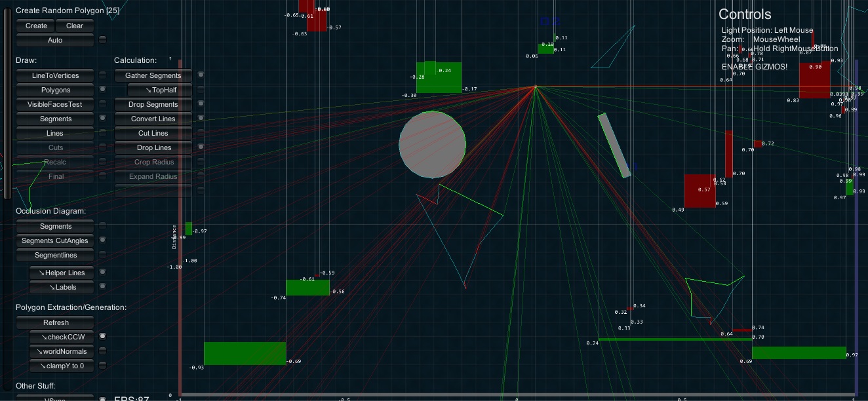This screenshot has height=401, width=868.
Task: Click the checkCCW button
Action: pos(62,337)
